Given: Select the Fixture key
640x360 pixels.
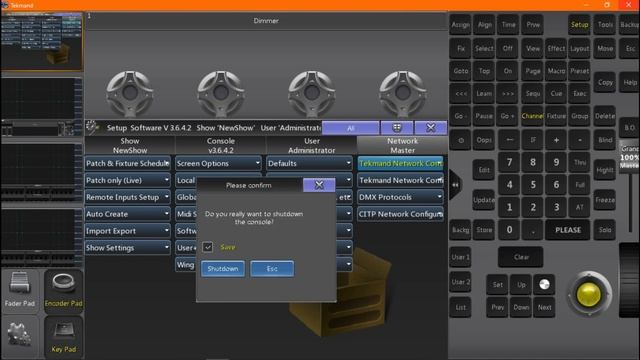Looking at the screenshot, I should point(556,116).
